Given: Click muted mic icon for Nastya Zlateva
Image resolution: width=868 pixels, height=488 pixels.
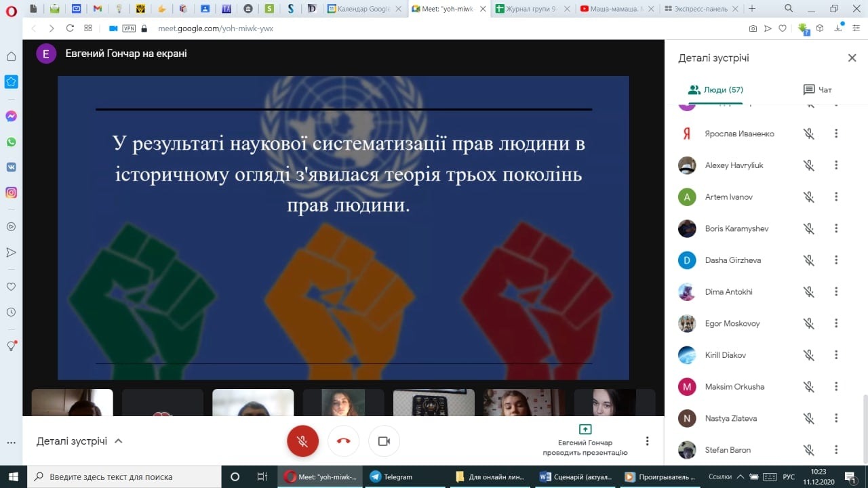Looking at the screenshot, I should coord(809,418).
